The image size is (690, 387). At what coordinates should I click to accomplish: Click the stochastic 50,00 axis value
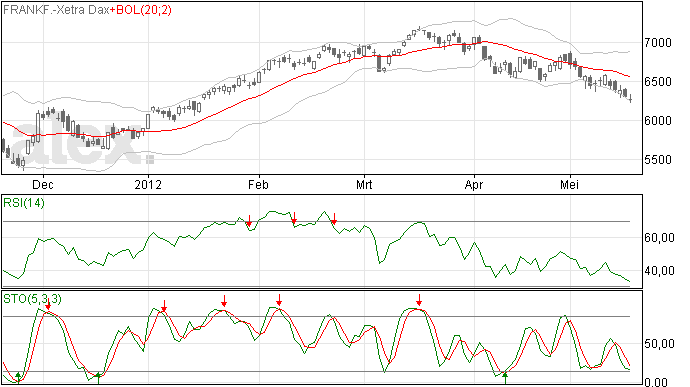tap(659, 344)
